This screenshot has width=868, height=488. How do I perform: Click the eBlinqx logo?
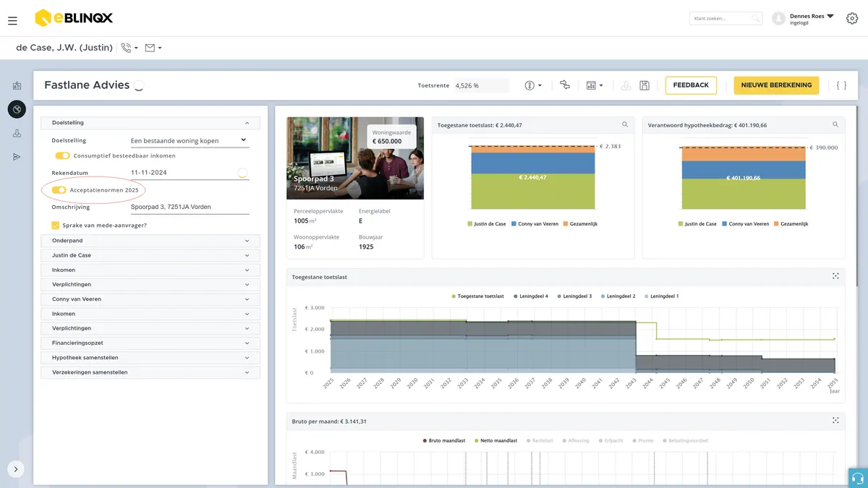tap(74, 18)
